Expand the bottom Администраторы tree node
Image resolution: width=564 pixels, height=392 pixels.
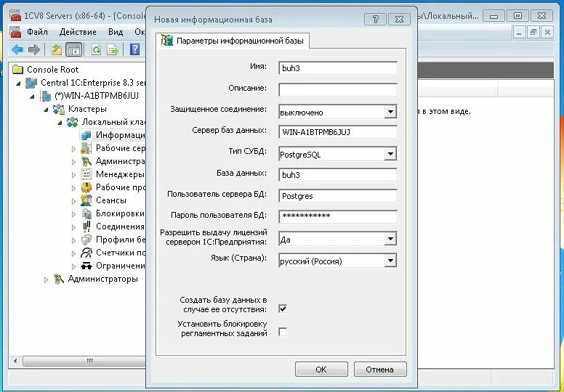[46, 279]
